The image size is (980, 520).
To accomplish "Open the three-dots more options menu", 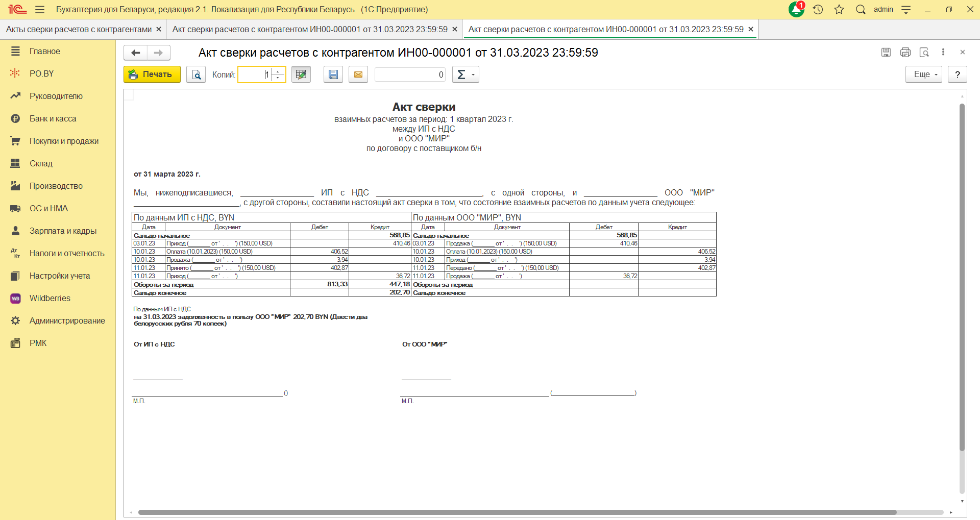I will [x=943, y=52].
